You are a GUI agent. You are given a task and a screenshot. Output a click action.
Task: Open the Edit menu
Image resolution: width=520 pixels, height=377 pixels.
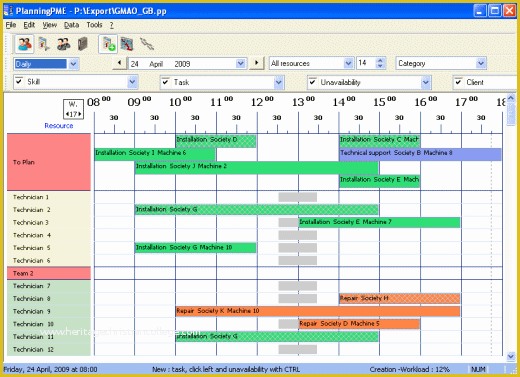pyautogui.click(x=29, y=25)
